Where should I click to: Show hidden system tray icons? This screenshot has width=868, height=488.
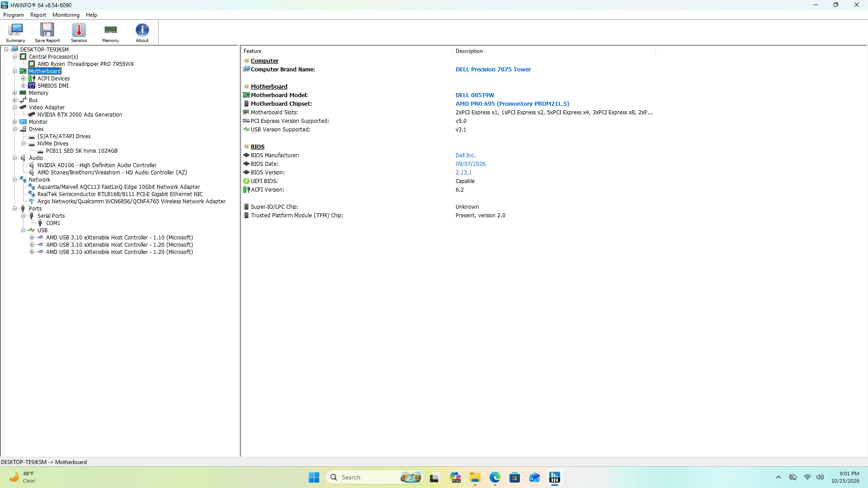[778, 477]
